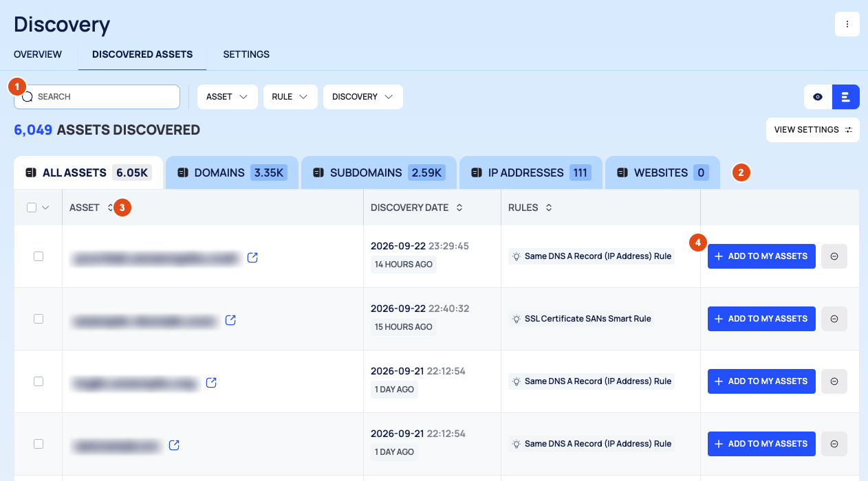Tick the checkbox for the 22:40:32 asset row
868x481 pixels.
point(39,319)
